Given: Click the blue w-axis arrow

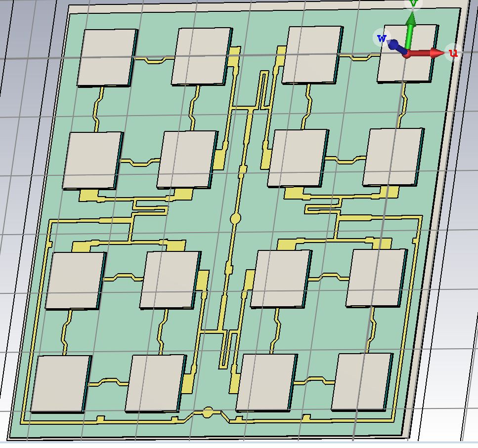Looking at the screenshot, I should [397, 47].
